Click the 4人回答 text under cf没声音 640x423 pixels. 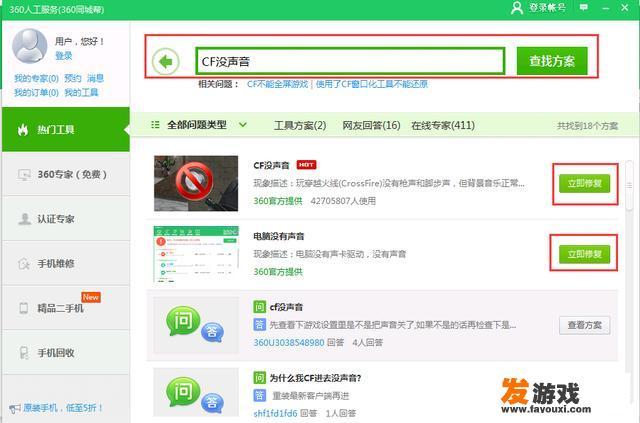click(367, 342)
